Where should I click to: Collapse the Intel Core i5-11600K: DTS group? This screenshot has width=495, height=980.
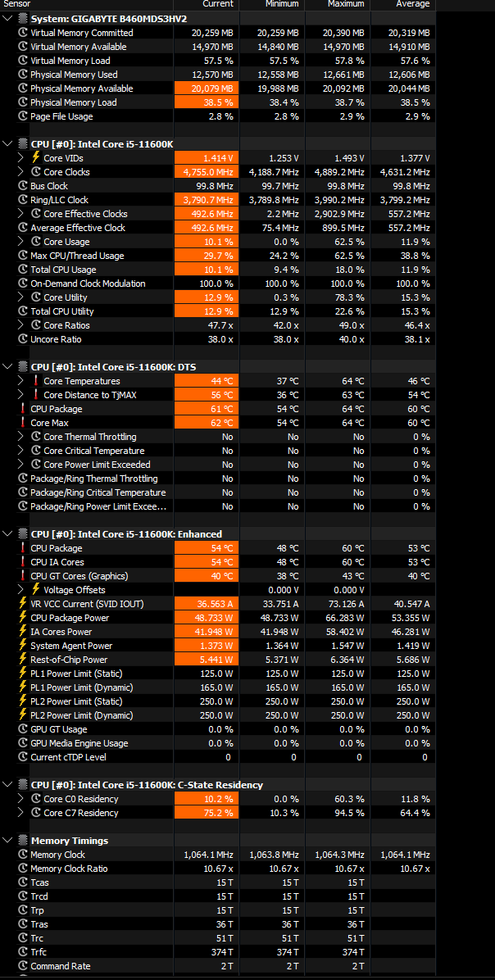click(7, 367)
